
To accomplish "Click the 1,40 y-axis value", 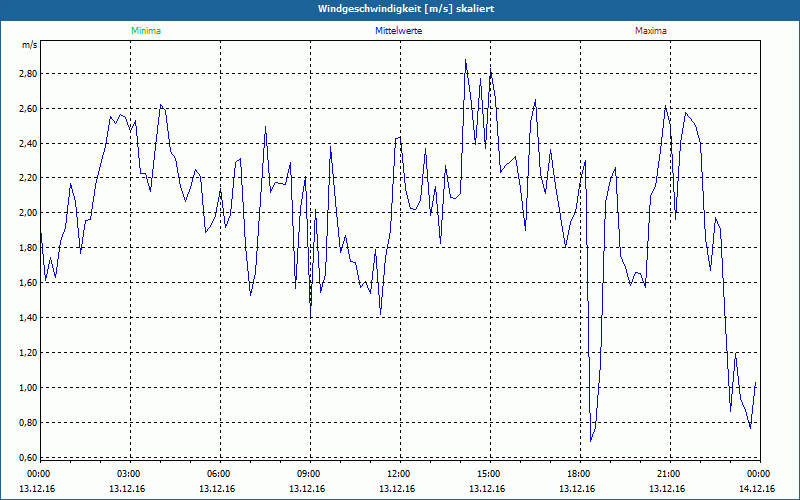I will click(x=29, y=317).
